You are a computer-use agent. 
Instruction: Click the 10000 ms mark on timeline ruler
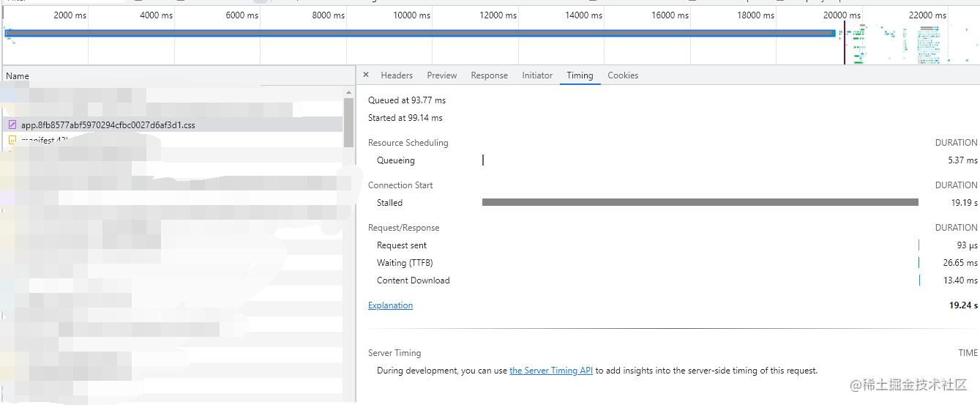pyautogui.click(x=414, y=15)
